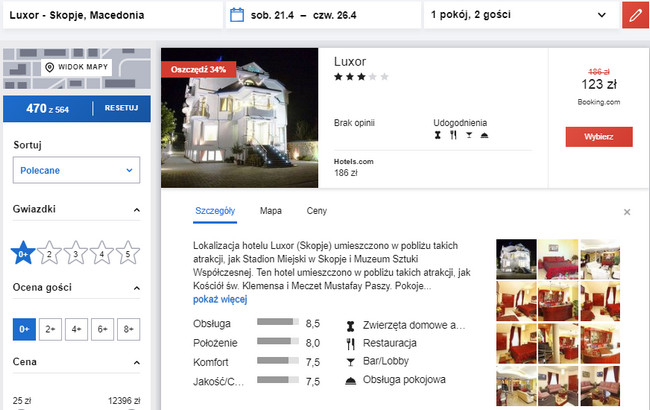Click the Hotels.com 186 zł offer

tap(354, 167)
